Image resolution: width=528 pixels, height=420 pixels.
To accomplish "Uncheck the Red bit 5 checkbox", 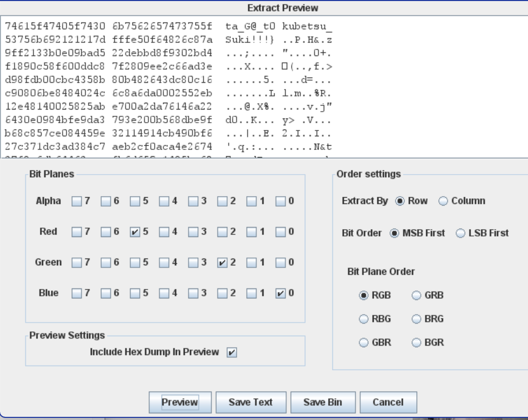I will tap(135, 232).
